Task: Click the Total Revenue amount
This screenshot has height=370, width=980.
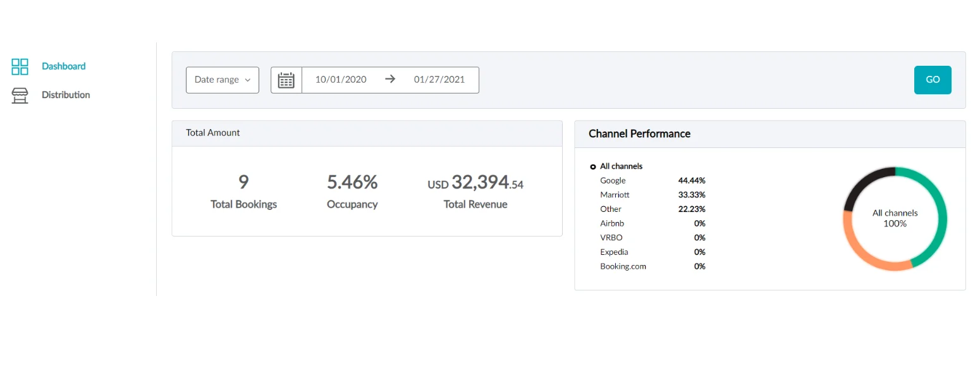Action: 475,183
